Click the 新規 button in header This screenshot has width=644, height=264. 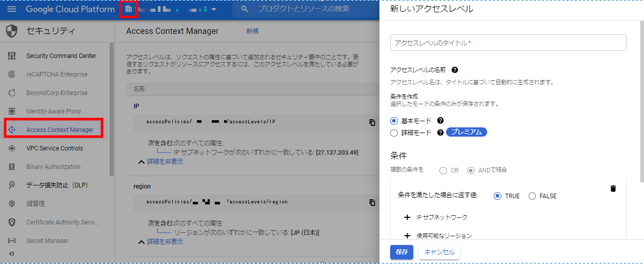[252, 31]
